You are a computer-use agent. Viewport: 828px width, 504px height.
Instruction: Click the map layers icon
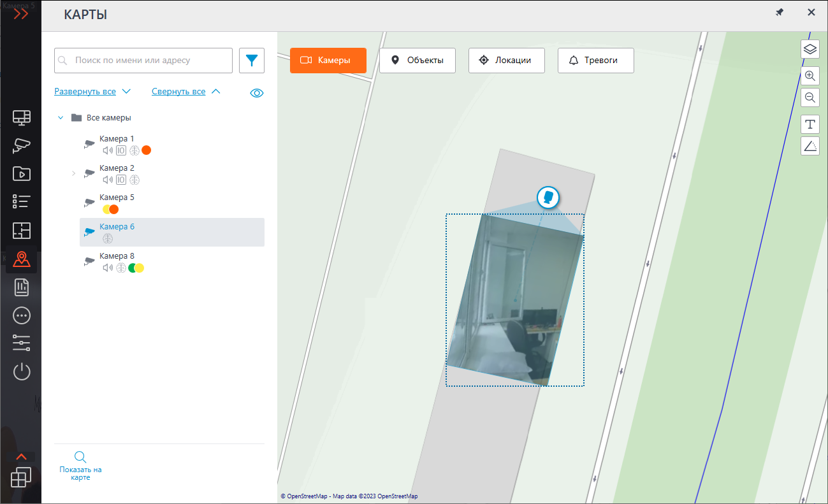810,49
